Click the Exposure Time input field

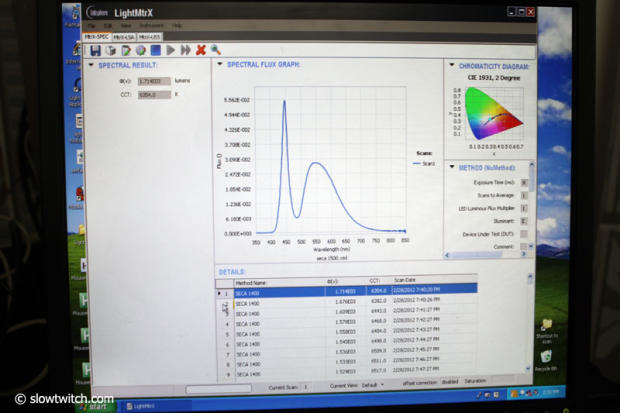[525, 183]
